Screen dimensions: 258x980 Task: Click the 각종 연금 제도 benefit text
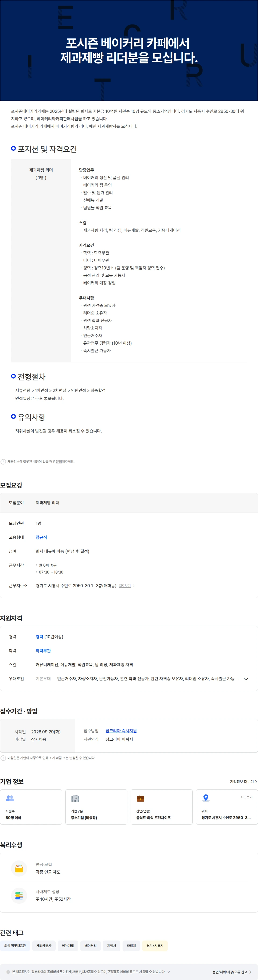[48, 872]
